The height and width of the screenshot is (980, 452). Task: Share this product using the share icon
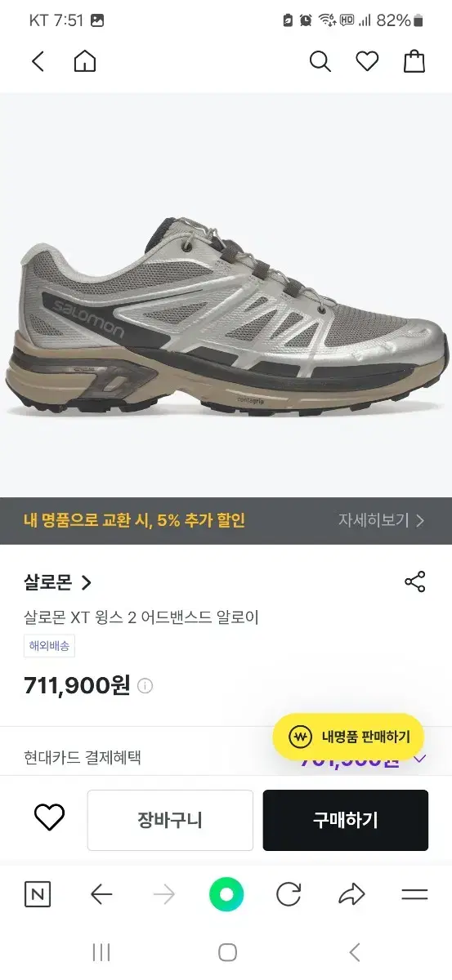coord(415,582)
